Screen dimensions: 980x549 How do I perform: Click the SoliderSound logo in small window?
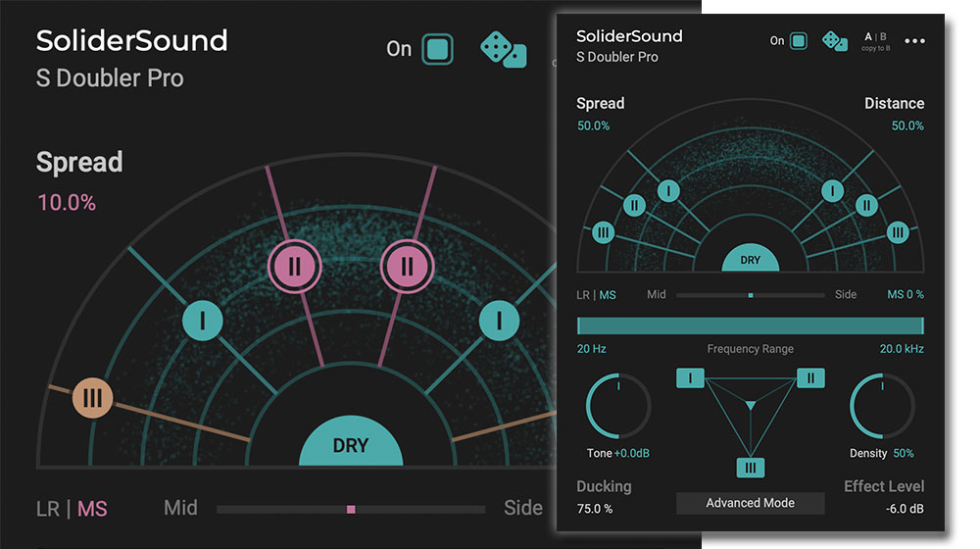point(629,36)
